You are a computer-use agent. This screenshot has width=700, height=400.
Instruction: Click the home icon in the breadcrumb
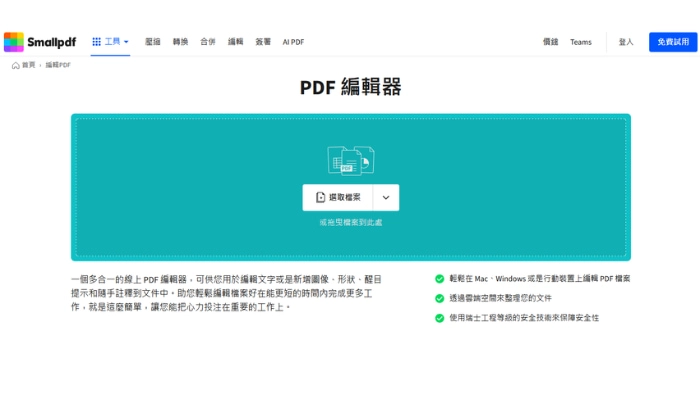16,65
